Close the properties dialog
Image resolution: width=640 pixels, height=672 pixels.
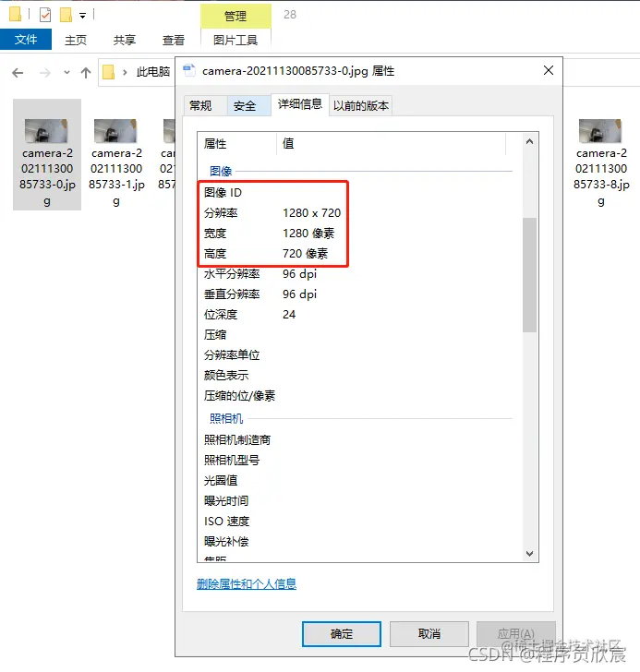pyautogui.click(x=549, y=70)
